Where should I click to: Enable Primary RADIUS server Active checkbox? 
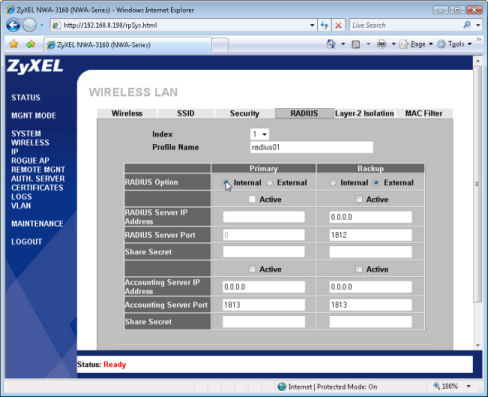252,199
